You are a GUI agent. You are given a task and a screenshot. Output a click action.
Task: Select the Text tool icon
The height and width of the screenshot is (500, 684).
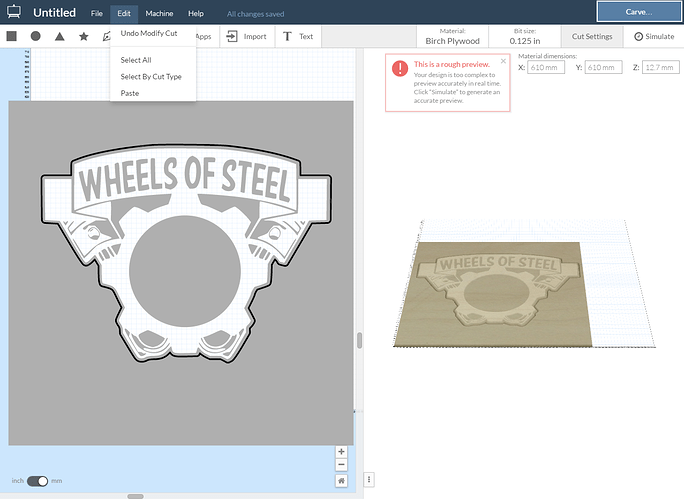pyautogui.click(x=287, y=36)
